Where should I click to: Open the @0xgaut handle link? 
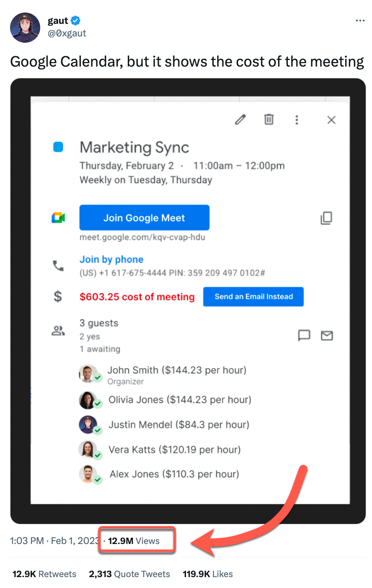67,33
